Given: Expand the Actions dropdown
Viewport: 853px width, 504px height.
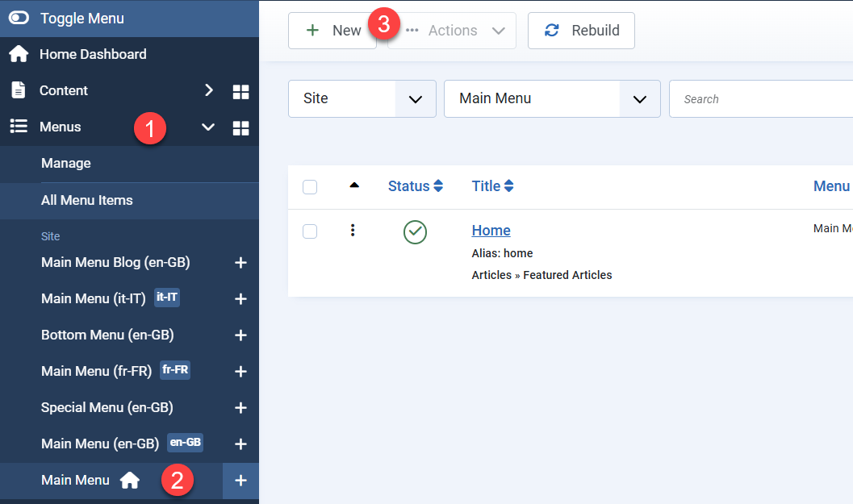Looking at the screenshot, I should tap(452, 30).
